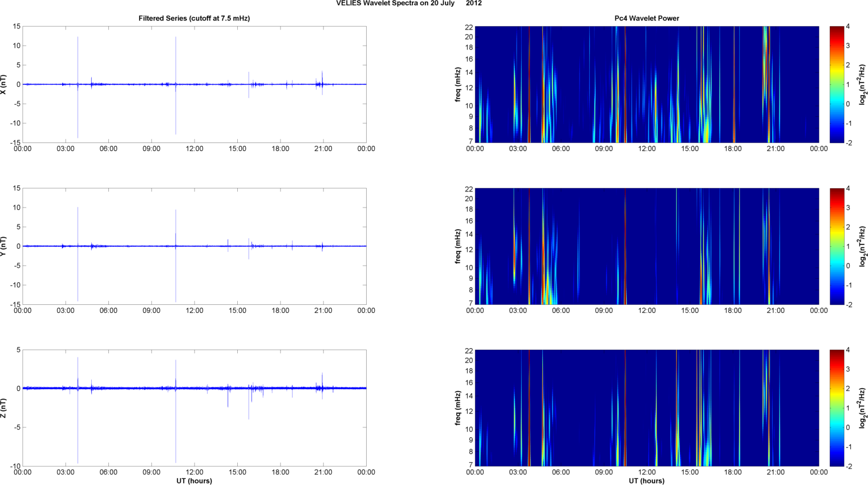868x485 pixels.
Task: Click the middle spectrogram's colorbar
Action: click(x=836, y=246)
